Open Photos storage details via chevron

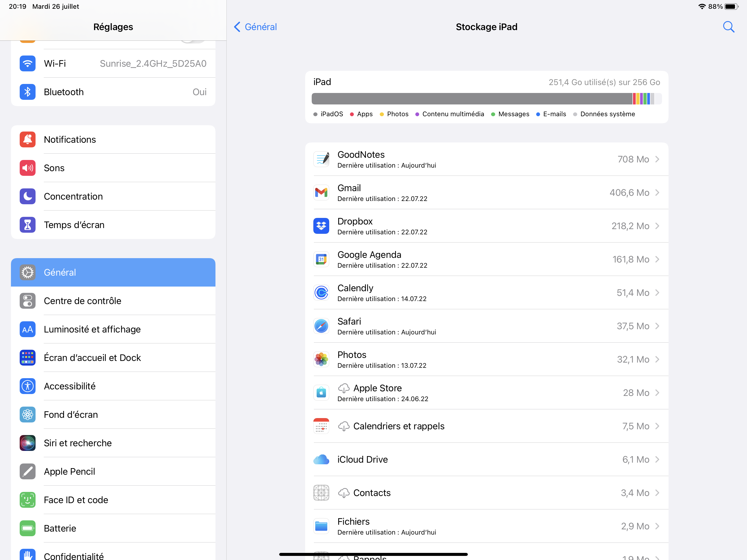(657, 359)
